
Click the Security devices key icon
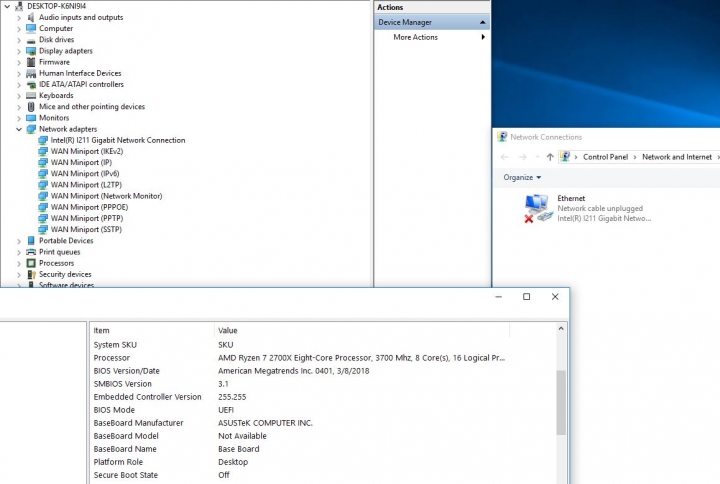[31, 274]
